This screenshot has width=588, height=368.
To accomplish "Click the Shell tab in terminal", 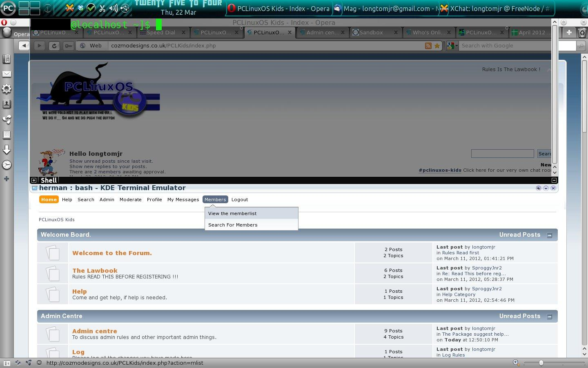I will (x=49, y=180).
